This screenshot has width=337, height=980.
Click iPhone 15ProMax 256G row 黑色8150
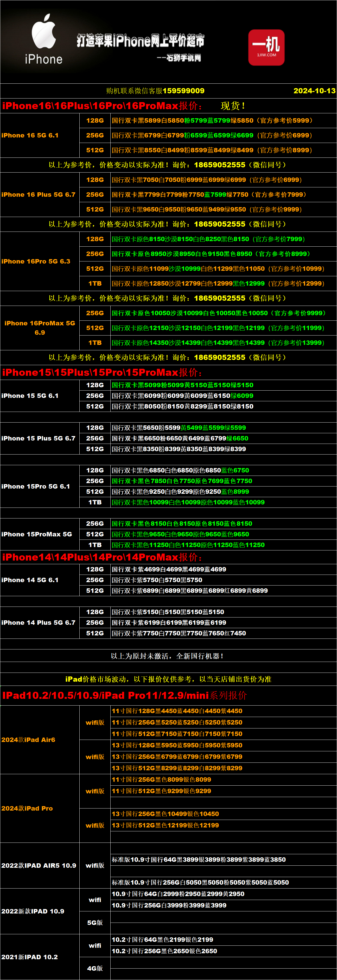tap(224, 524)
